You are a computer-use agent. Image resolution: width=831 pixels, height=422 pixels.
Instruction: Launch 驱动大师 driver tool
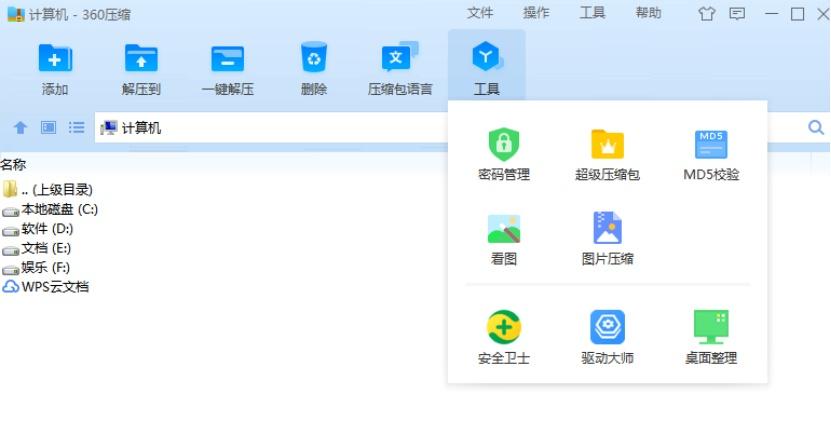click(607, 338)
